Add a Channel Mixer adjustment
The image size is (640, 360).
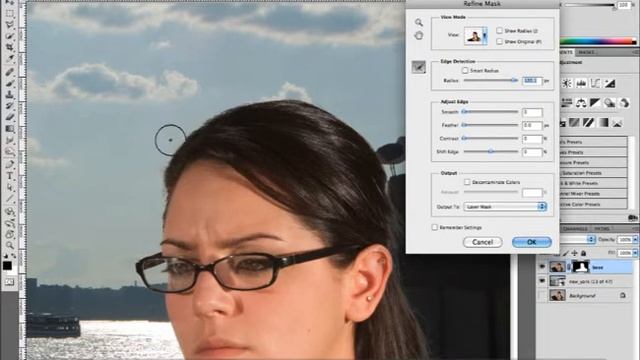click(624, 103)
